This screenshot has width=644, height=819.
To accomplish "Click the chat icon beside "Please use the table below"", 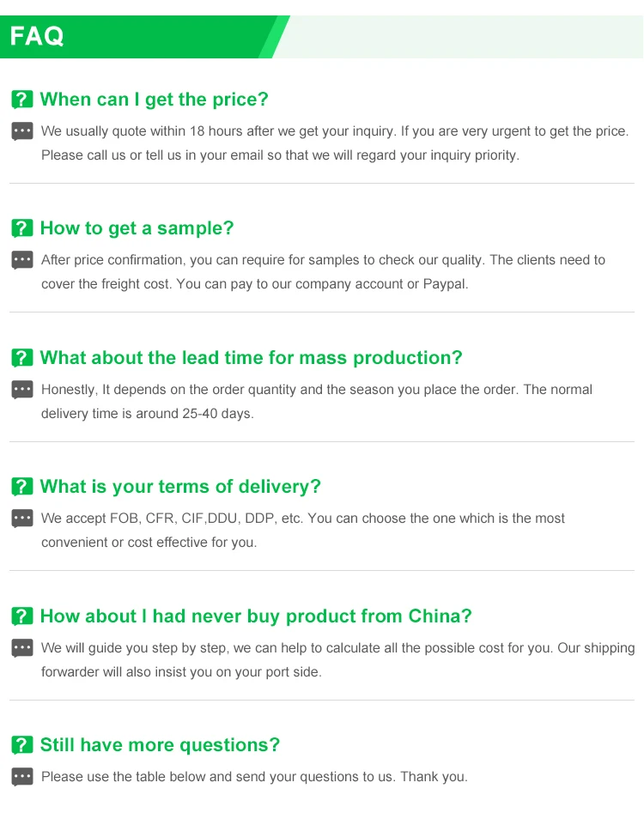I will click(x=22, y=777).
